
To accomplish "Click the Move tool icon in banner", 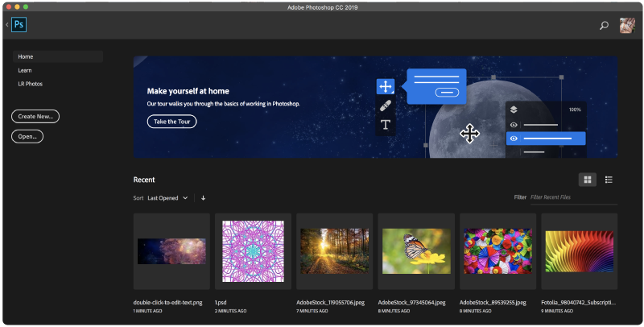I will tap(386, 86).
